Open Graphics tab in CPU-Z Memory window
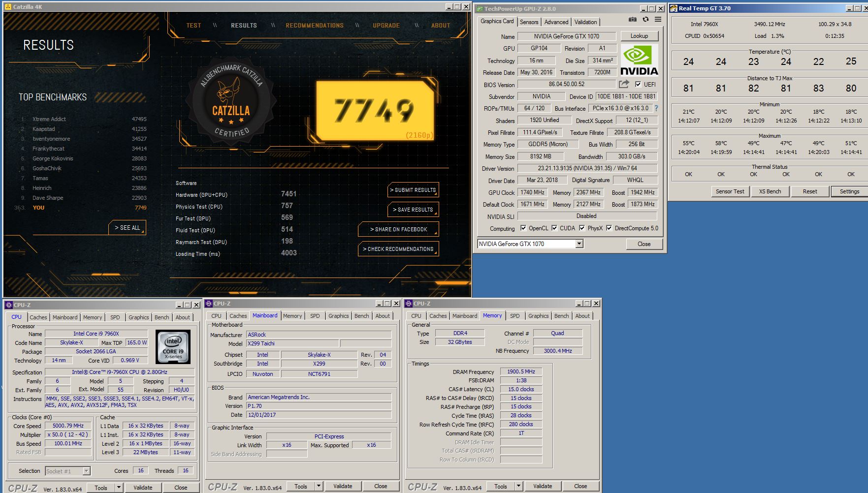Screen dimensions: 868x493 [538, 316]
